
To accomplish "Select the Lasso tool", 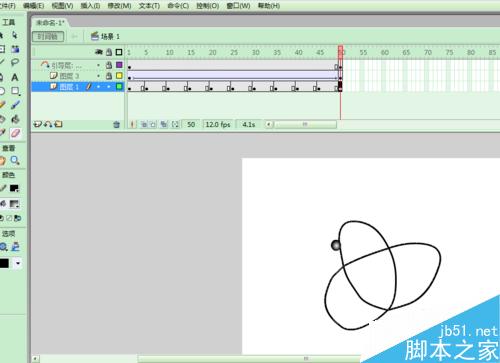I will [x=15, y=63].
